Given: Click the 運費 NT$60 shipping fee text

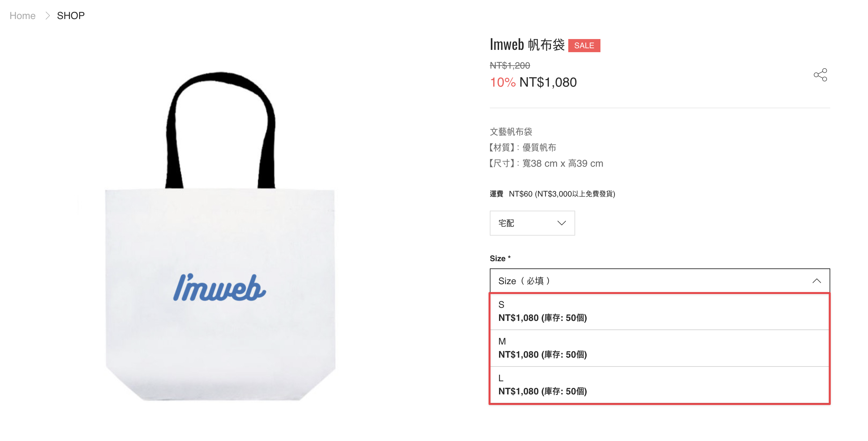Looking at the screenshot, I should pyautogui.click(x=552, y=194).
